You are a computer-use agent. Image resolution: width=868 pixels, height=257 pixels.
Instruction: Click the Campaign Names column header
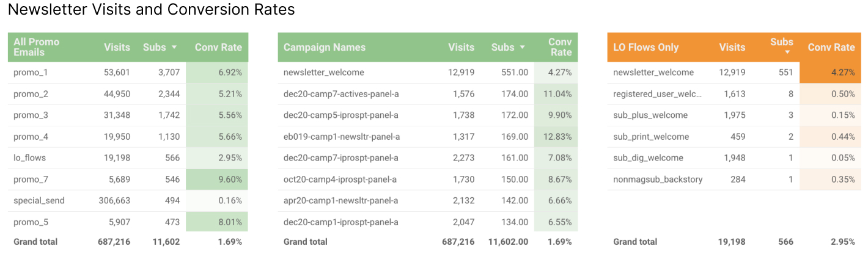pos(324,48)
